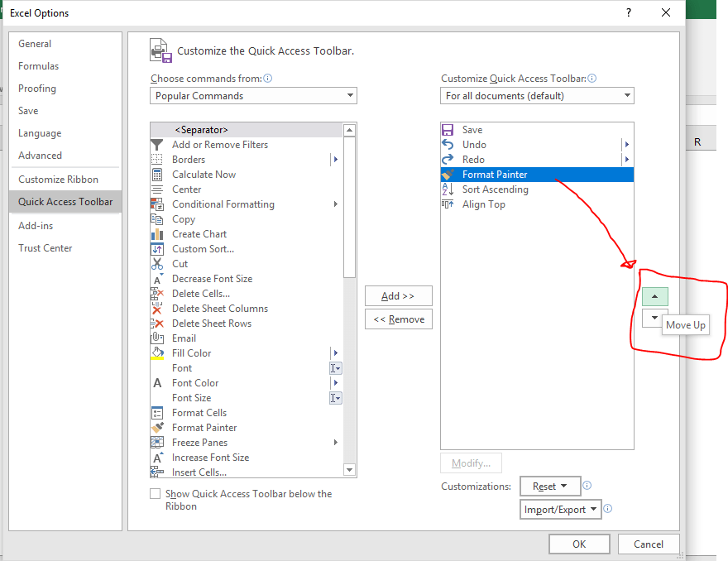Open the Formulas options category

pos(39,66)
